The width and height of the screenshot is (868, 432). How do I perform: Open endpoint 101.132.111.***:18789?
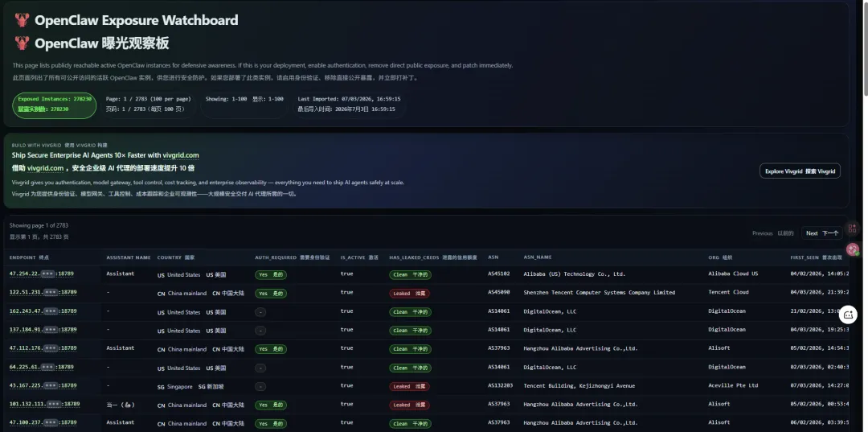[x=44, y=404]
